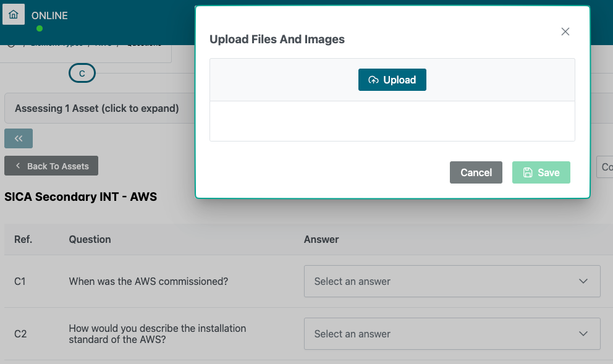Click the Ref. column header
Screen dimensions: 613x364
pos(23,239)
